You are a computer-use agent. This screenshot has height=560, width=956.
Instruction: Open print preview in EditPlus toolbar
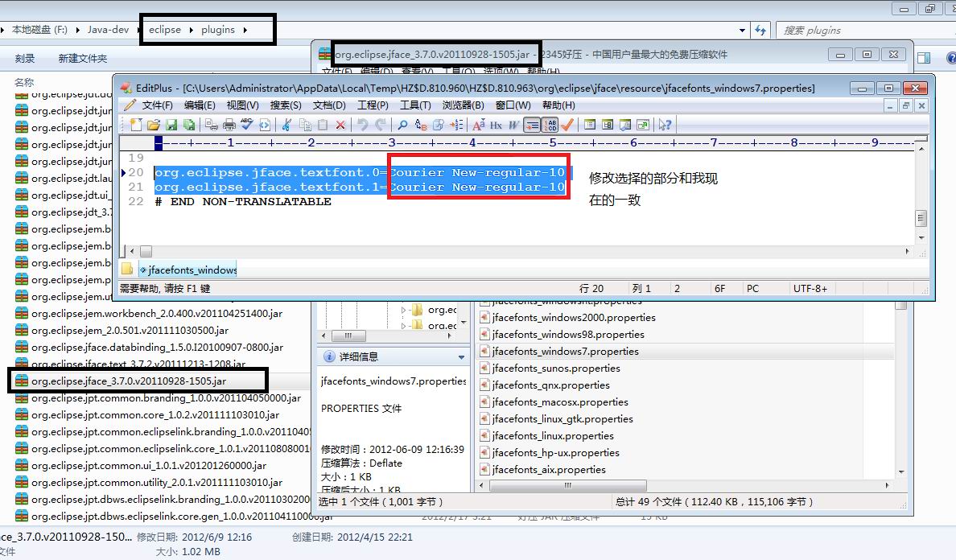[x=212, y=125]
